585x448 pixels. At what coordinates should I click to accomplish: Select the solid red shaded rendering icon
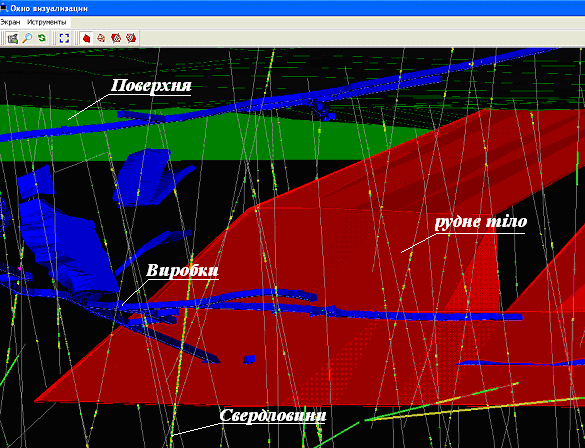pyautogui.click(x=87, y=38)
